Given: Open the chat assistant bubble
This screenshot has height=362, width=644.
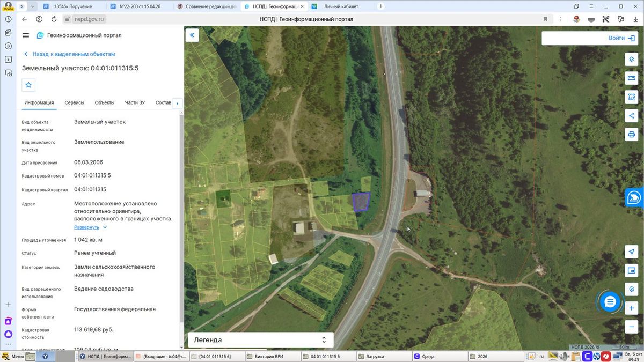Looking at the screenshot, I should point(610,302).
